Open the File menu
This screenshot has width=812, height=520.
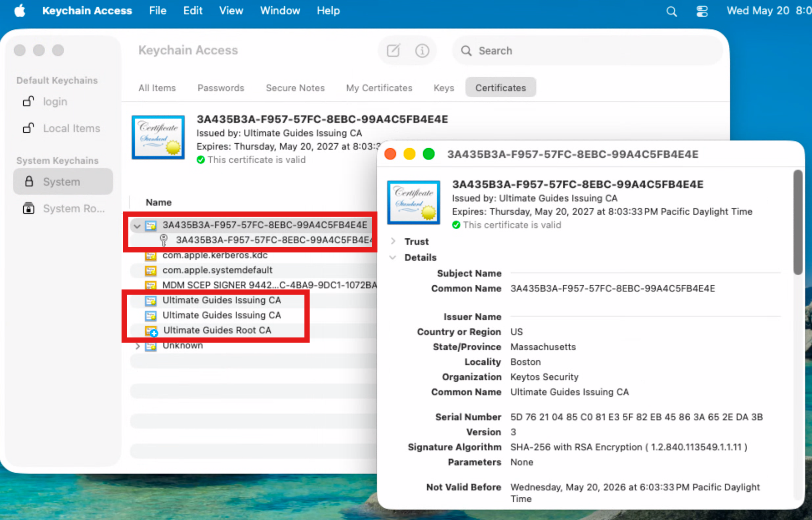point(157,11)
